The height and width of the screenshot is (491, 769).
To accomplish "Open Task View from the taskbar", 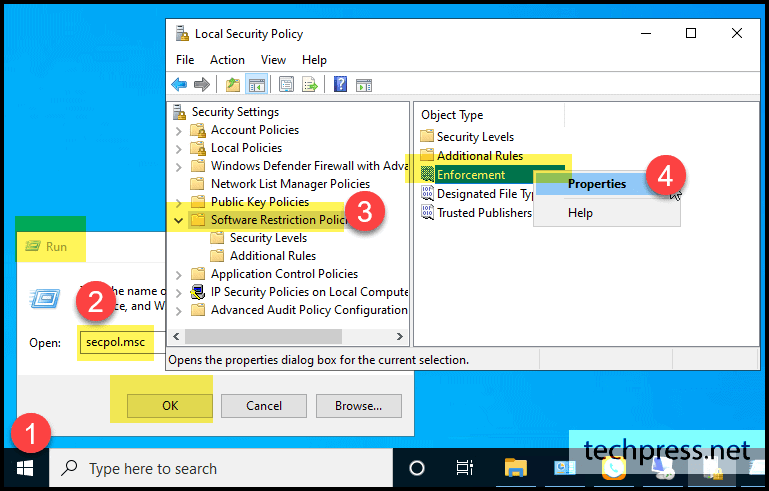I will (464, 468).
